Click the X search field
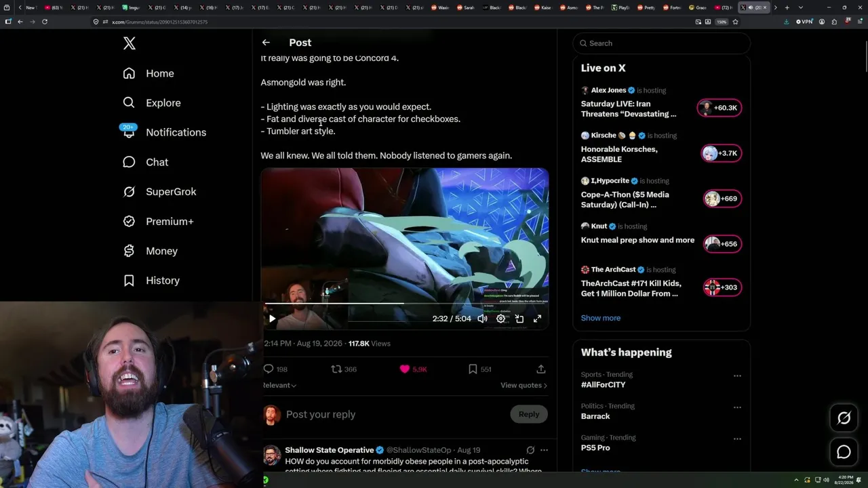 (661, 43)
